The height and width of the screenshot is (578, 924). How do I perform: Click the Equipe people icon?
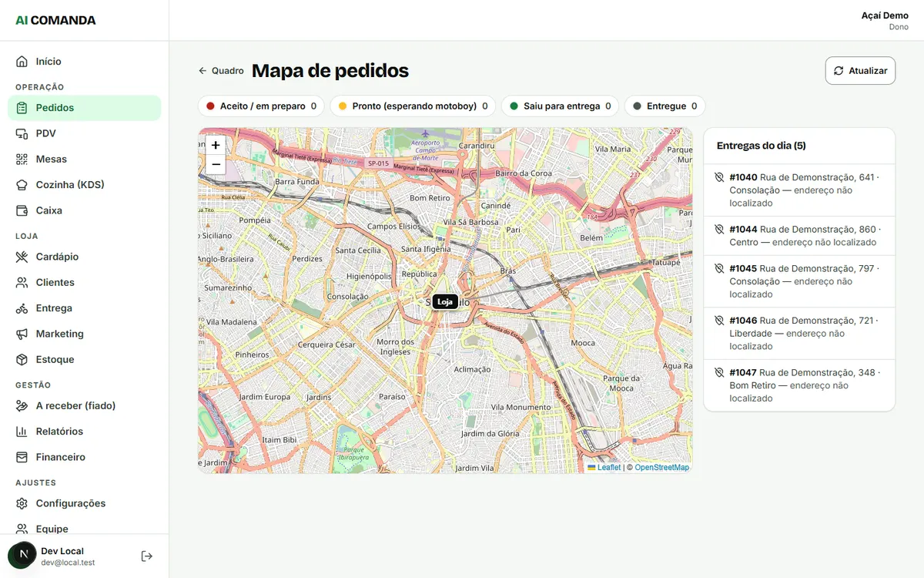[22, 529]
